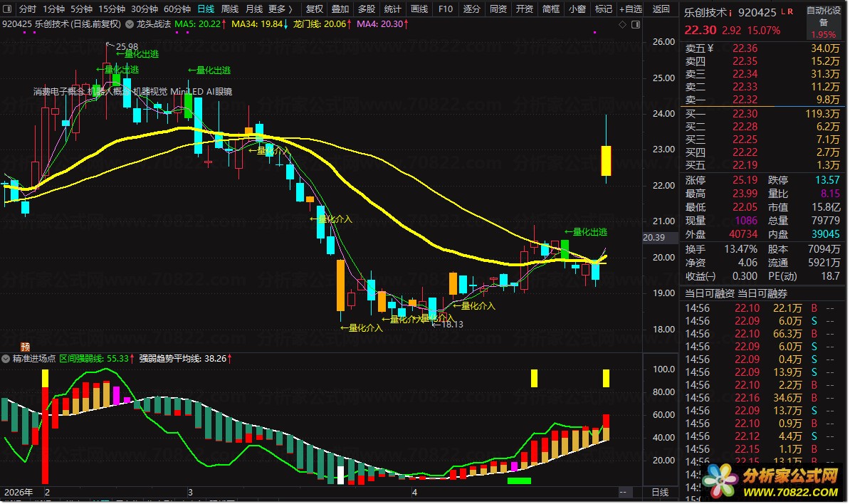Image resolution: width=850 pixels, height=504 pixels.
Task: Toggle the 小窗 mini window
Action: click(x=577, y=9)
